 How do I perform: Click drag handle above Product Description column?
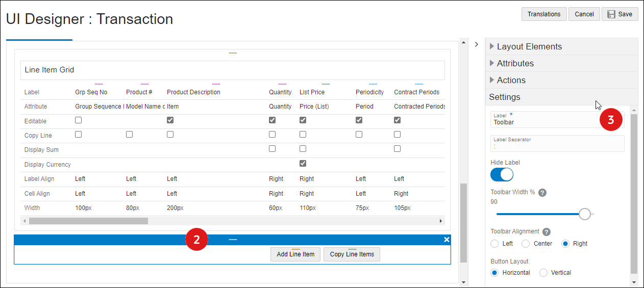click(x=216, y=84)
